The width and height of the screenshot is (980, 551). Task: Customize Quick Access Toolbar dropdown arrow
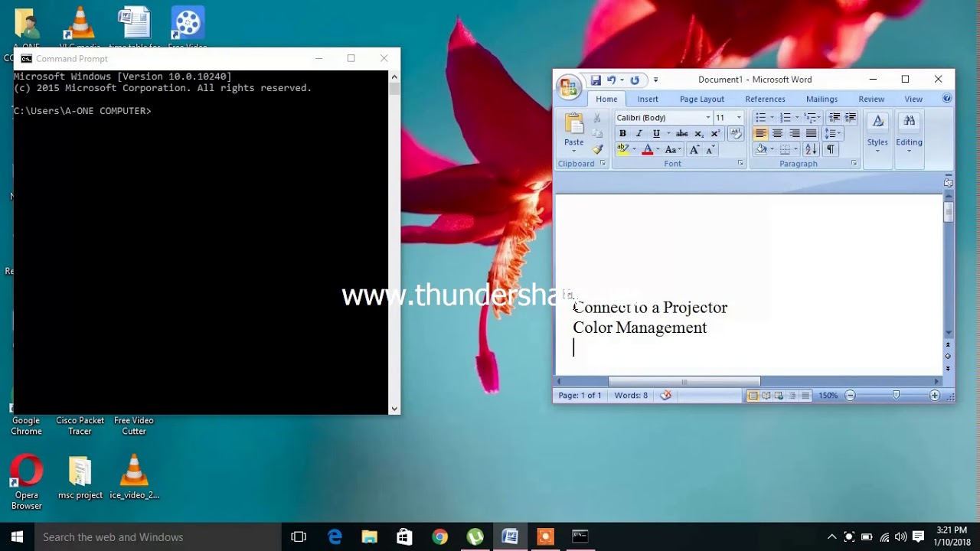coord(655,80)
